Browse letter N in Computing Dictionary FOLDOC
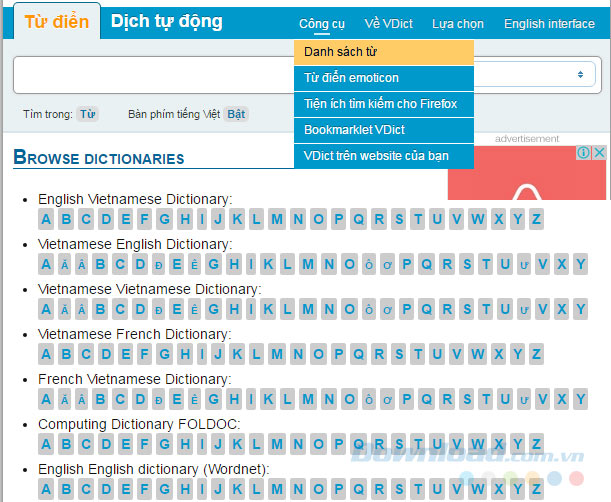This screenshot has width=611, height=502. coord(298,444)
